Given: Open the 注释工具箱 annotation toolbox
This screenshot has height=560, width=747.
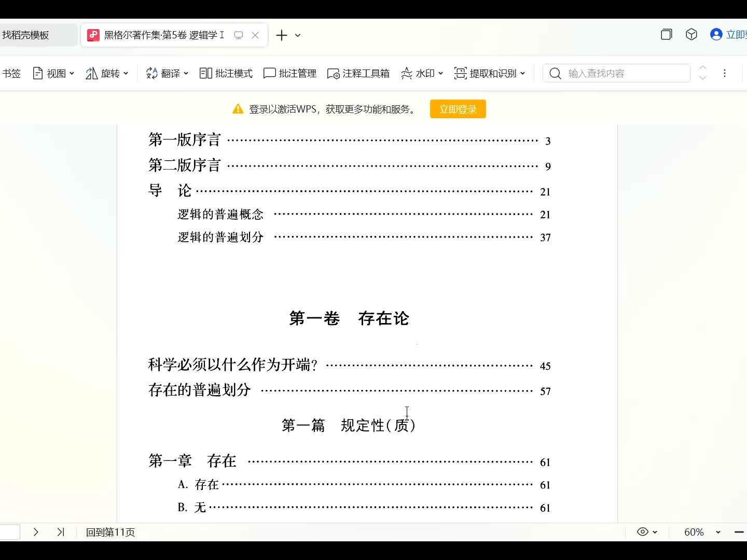Looking at the screenshot, I should click(358, 74).
